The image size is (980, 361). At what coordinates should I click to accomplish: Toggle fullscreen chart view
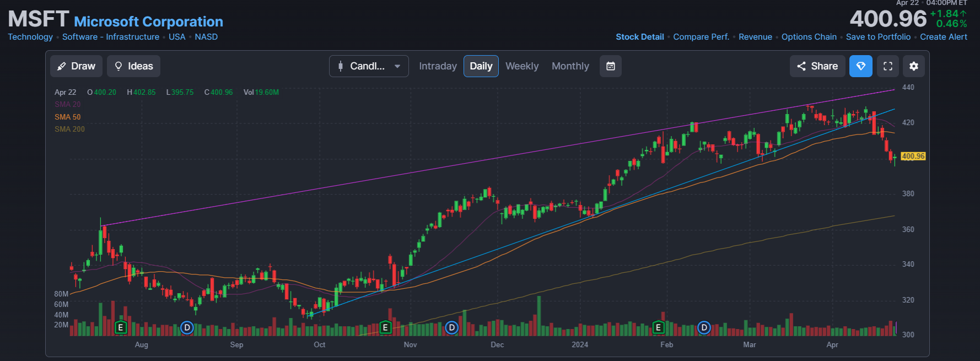(x=888, y=66)
